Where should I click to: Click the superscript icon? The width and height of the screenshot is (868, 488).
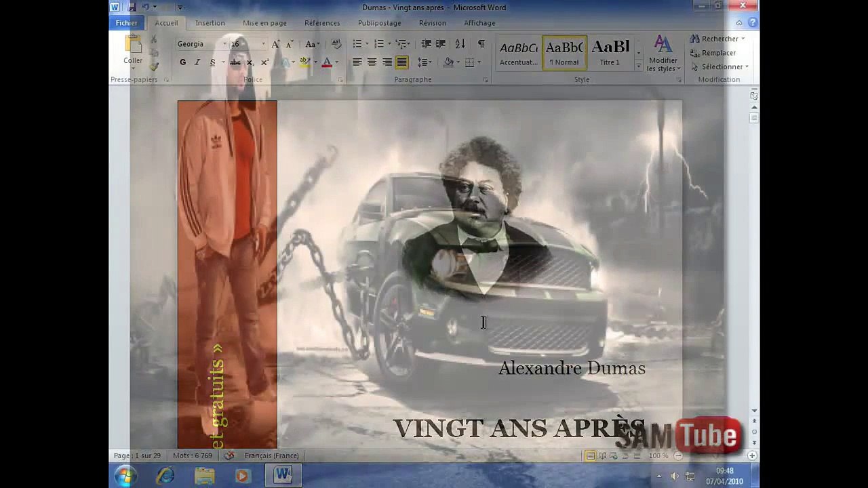[264, 62]
